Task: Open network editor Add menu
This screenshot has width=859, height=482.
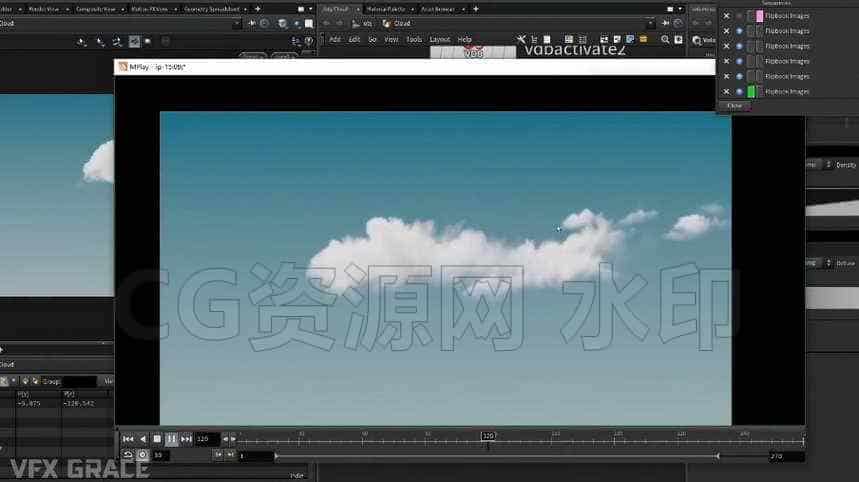Action: tap(335, 39)
